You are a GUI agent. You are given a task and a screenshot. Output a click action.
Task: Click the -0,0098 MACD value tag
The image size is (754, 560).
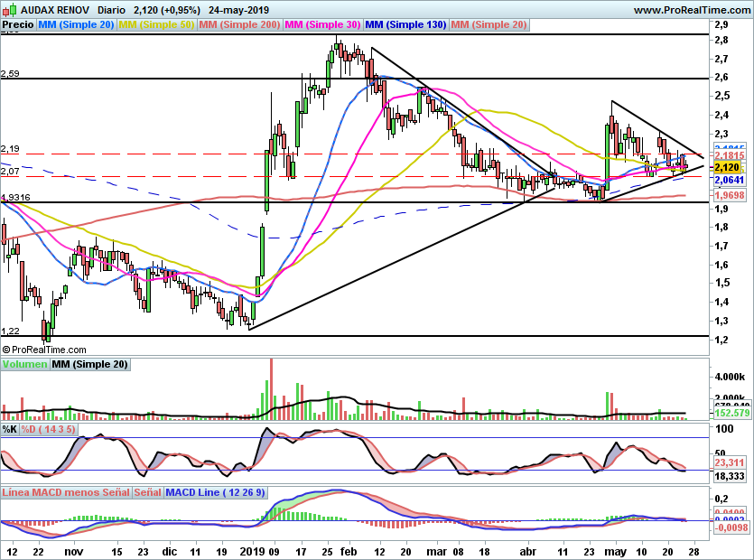click(731, 527)
